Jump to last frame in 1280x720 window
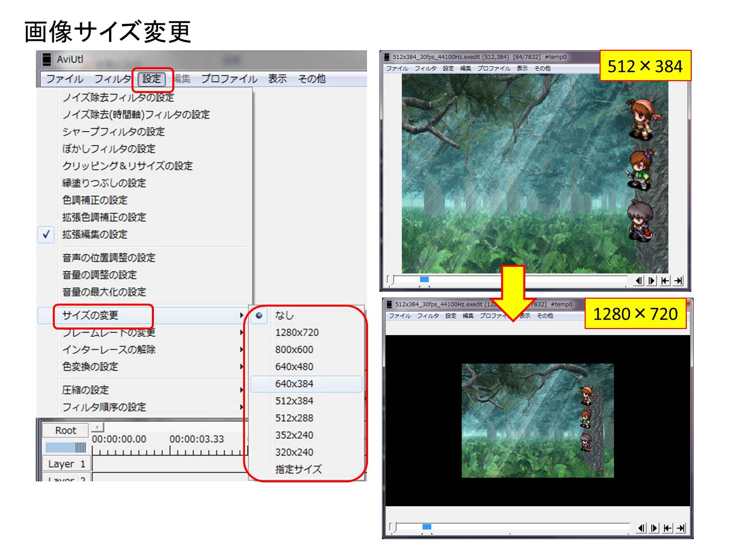The height and width of the screenshot is (560, 747). pyautogui.click(x=680, y=528)
